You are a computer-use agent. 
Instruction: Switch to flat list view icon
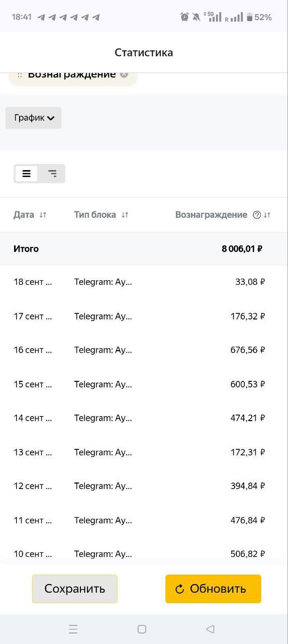27,174
